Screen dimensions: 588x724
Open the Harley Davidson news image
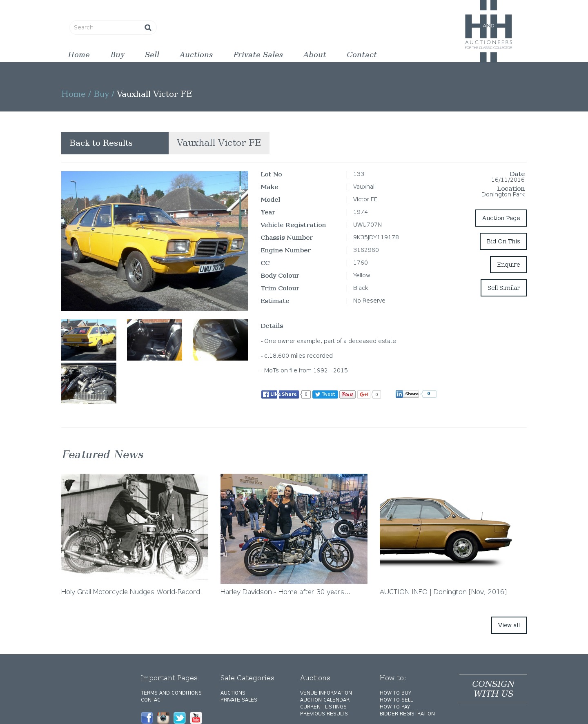pyautogui.click(x=294, y=529)
